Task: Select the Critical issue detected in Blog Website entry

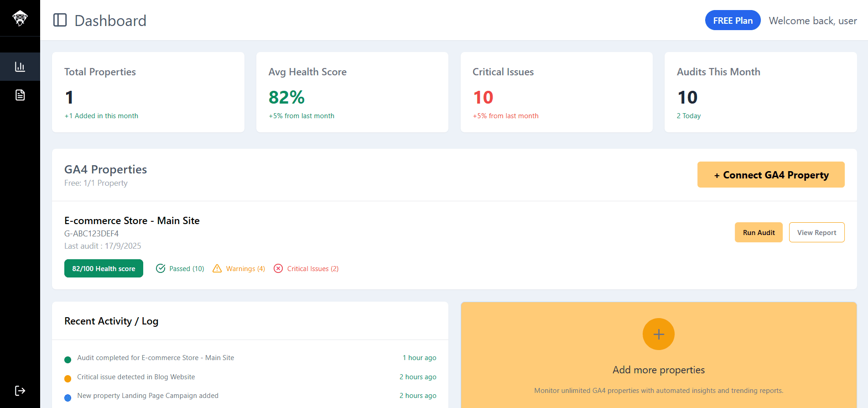Action: click(136, 377)
